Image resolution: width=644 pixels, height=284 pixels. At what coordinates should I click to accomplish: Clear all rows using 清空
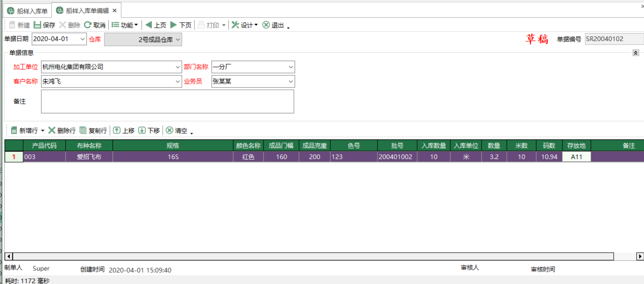tap(176, 130)
